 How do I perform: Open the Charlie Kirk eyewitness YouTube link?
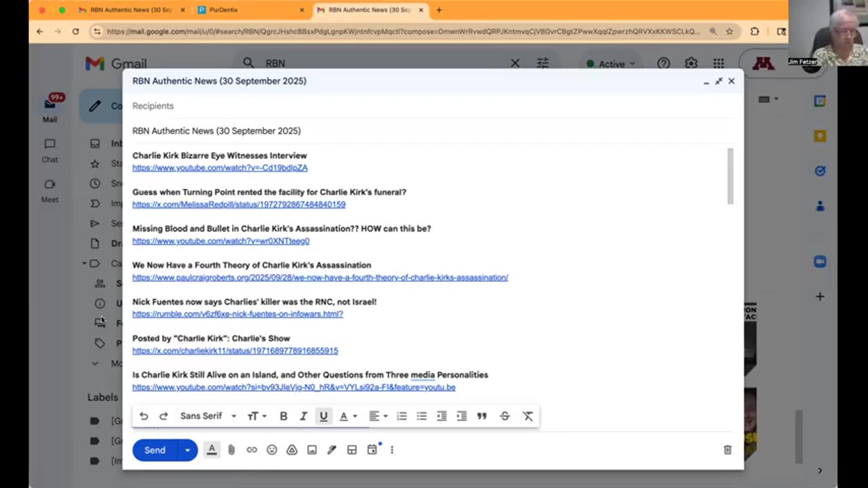[x=220, y=168]
